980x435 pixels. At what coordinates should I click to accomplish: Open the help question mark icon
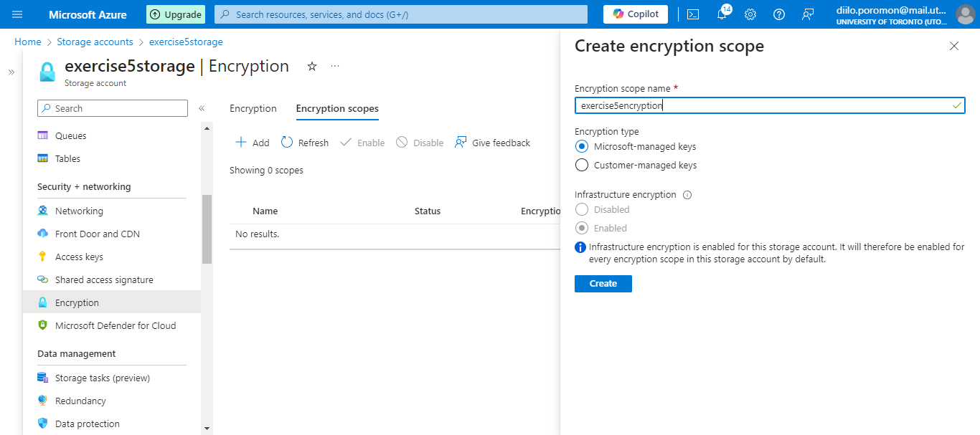[x=778, y=14]
